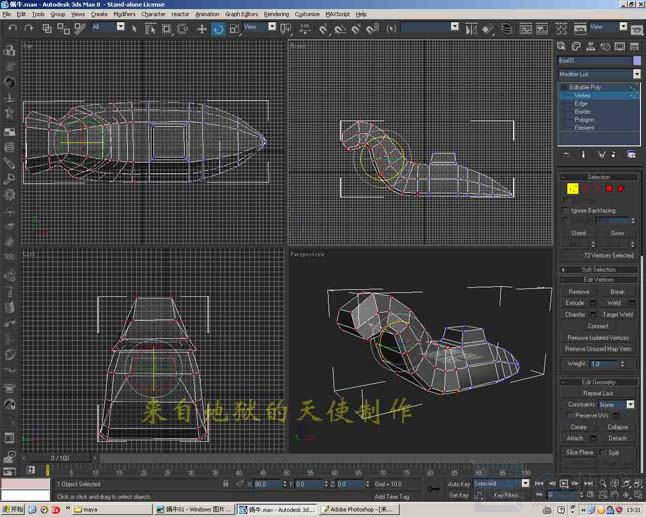Toggle the Angle Snap icon
This screenshot has width=646, height=517.
click(x=340, y=29)
